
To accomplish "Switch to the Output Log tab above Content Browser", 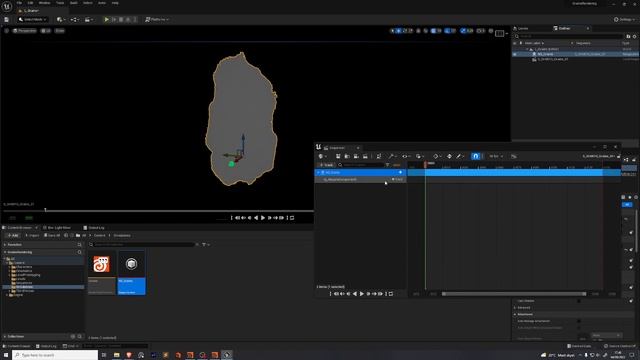I will tap(96, 228).
